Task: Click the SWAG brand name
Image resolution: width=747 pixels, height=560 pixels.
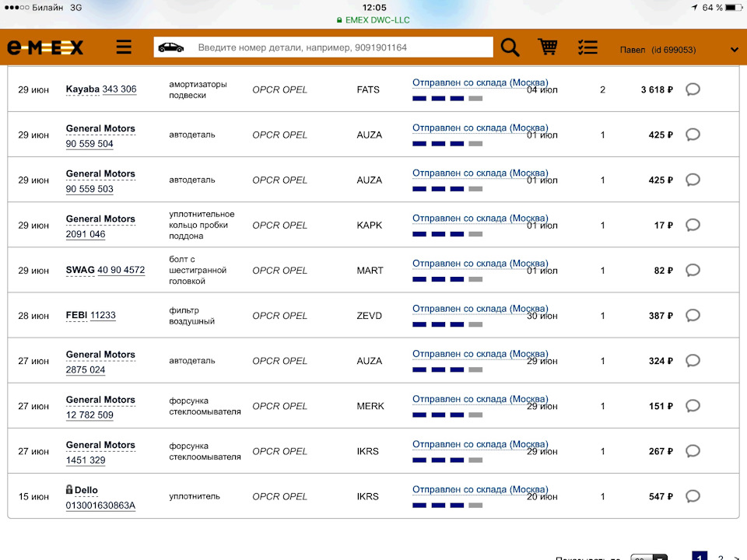Action: tap(80, 270)
